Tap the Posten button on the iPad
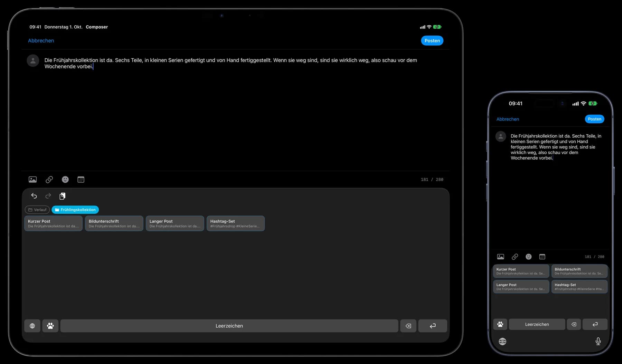The height and width of the screenshot is (364, 622). click(432, 40)
